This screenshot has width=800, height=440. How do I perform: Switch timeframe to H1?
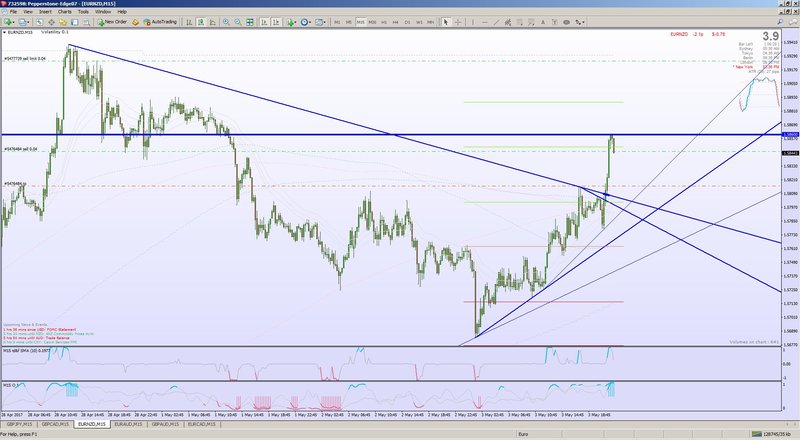384,22
